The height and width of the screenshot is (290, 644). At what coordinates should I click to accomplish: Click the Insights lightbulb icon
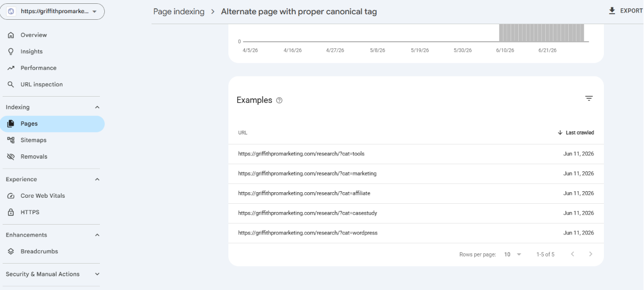[x=11, y=51]
